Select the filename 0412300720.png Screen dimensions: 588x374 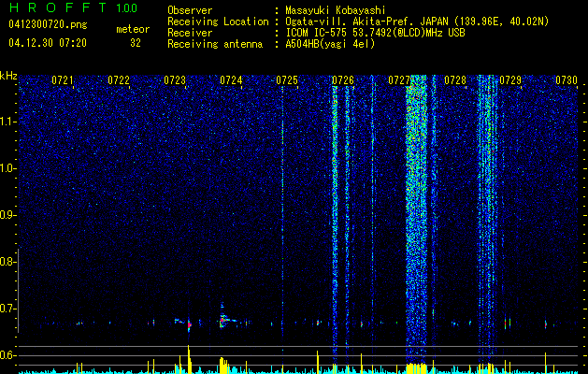pos(48,24)
